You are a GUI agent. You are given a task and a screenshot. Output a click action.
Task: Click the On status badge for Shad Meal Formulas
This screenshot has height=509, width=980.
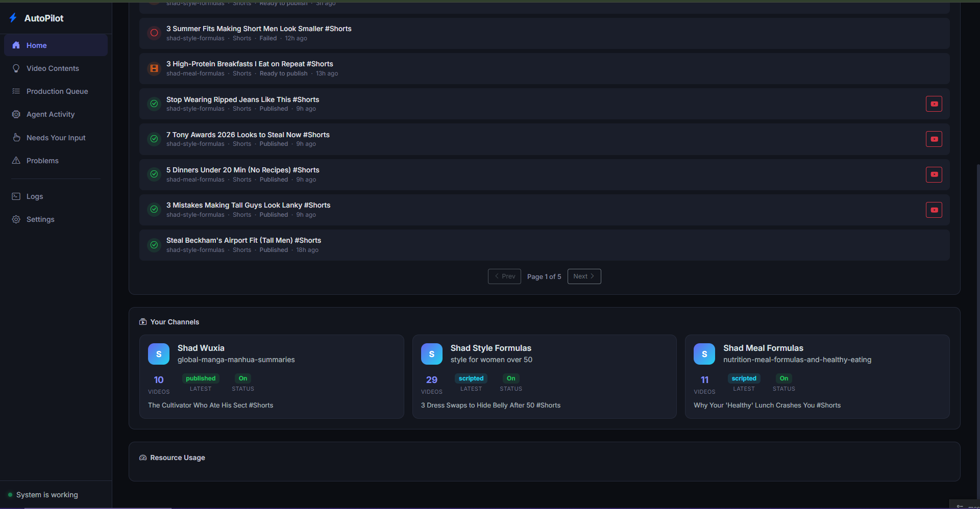[784, 378]
